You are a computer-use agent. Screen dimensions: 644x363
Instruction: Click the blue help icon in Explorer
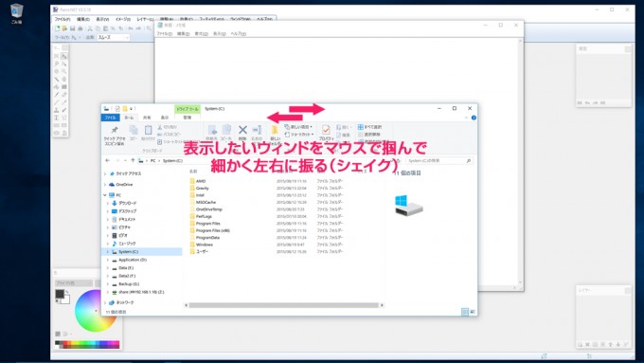click(x=474, y=118)
